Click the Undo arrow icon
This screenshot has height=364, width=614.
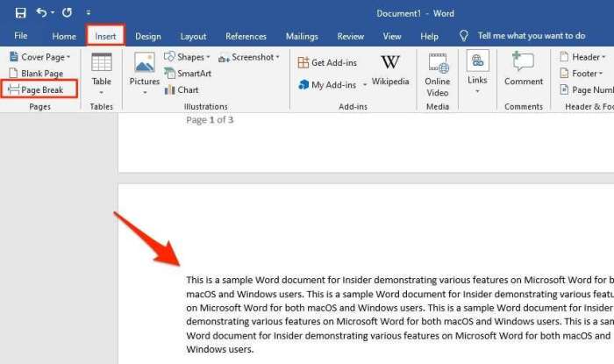[41, 12]
